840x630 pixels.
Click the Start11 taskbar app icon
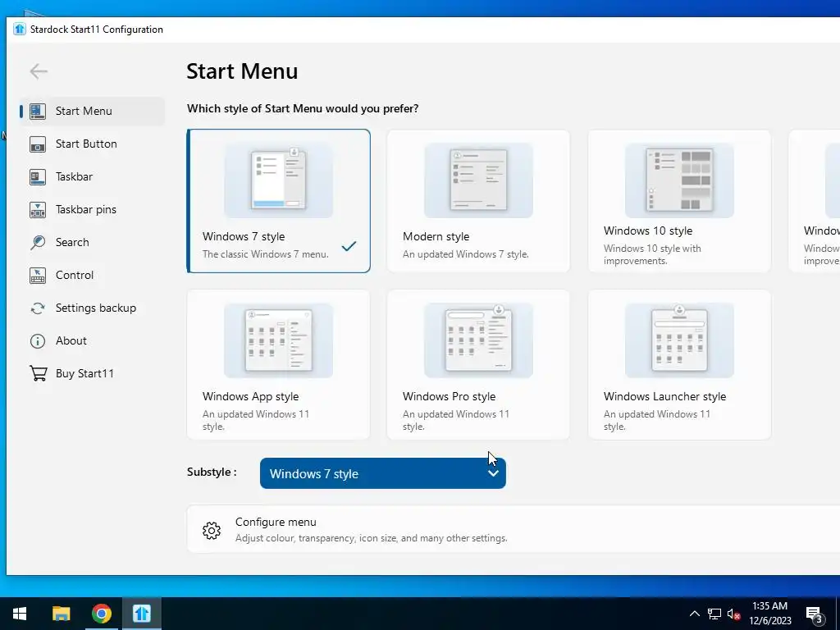click(x=141, y=614)
